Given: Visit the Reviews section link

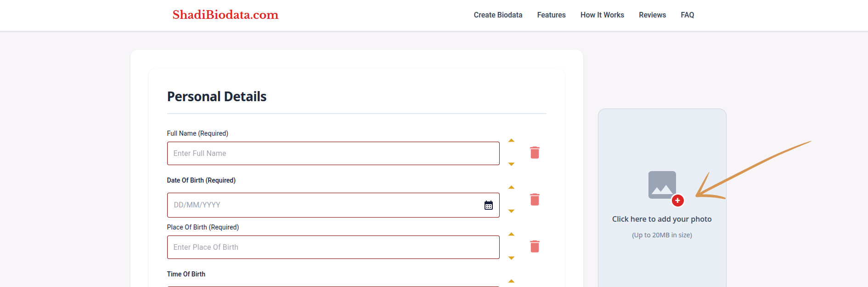Looking at the screenshot, I should (x=652, y=15).
